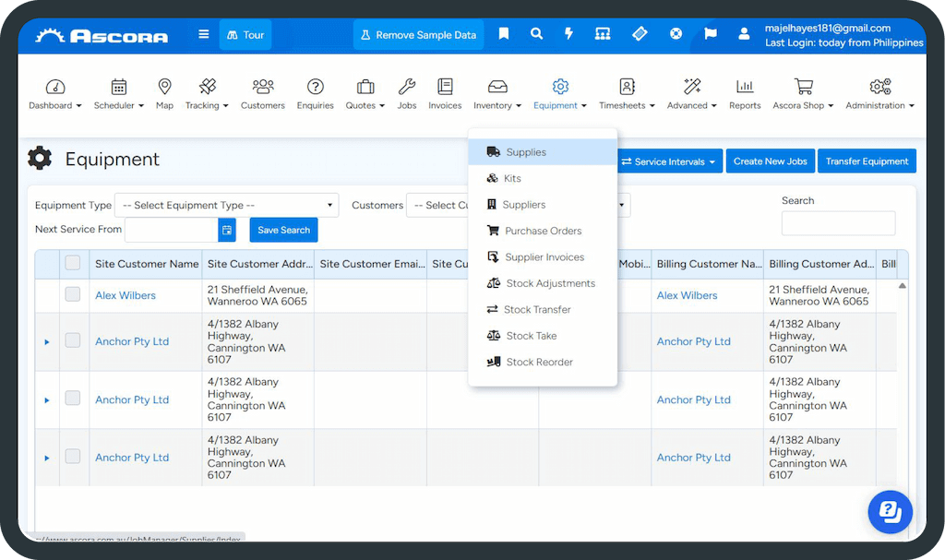Select Stock Transfer menu item
The height and width of the screenshot is (560, 945).
[543, 309]
